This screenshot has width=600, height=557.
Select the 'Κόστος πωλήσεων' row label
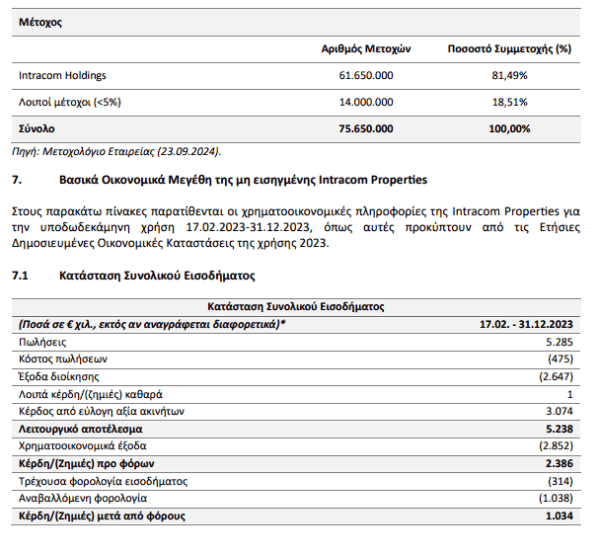[63, 359]
